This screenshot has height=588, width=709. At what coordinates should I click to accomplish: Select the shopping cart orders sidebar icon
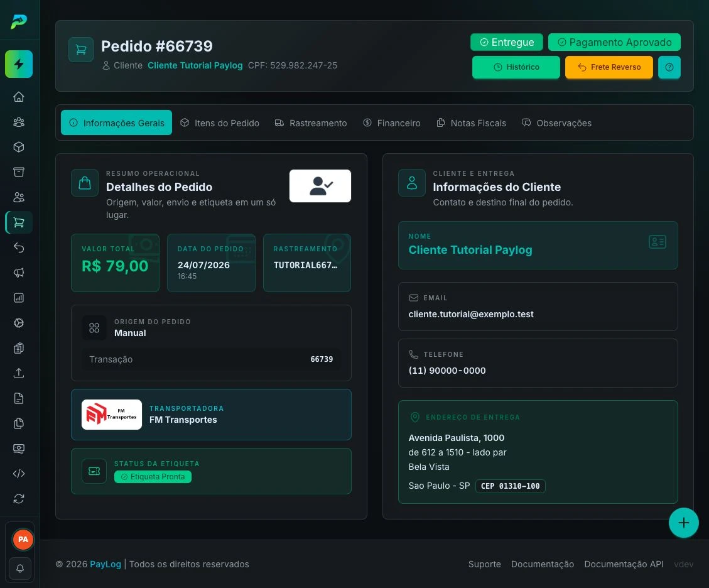pyautogui.click(x=19, y=222)
